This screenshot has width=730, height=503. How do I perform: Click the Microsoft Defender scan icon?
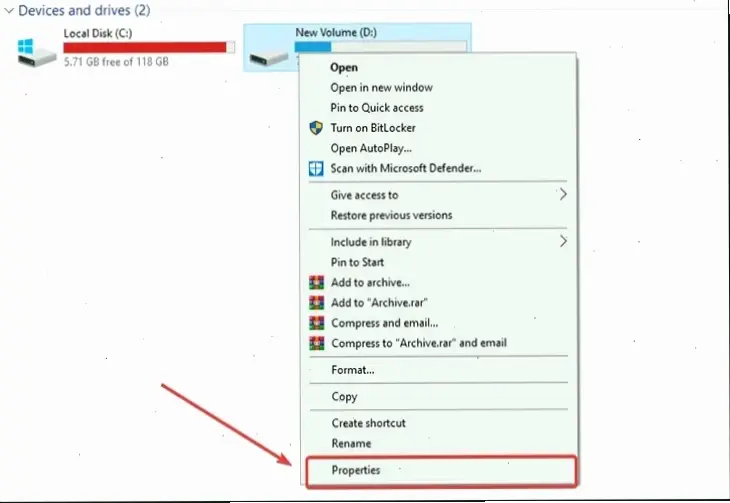(x=316, y=168)
